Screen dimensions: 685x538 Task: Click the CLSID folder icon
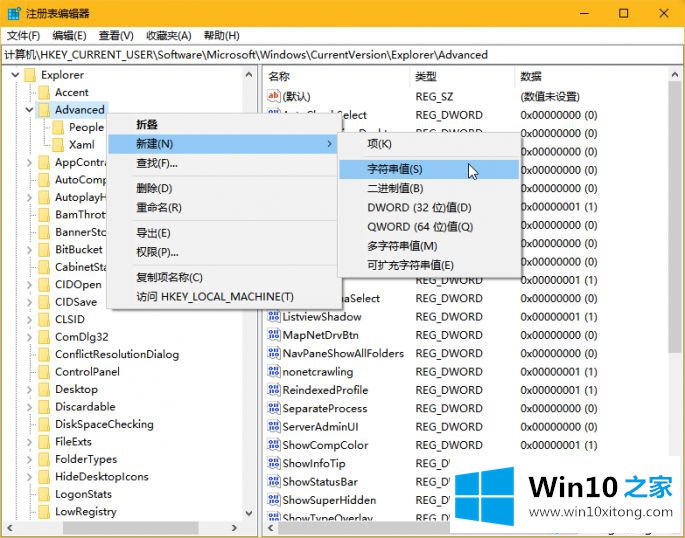pyautogui.click(x=44, y=320)
